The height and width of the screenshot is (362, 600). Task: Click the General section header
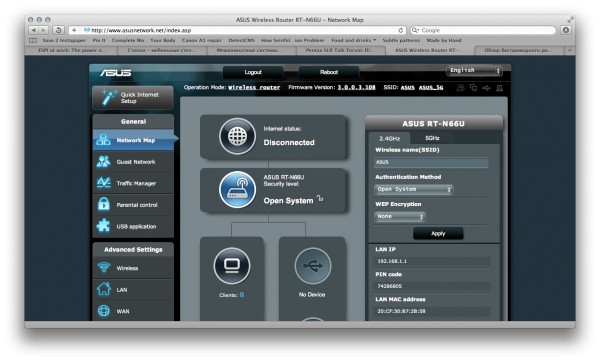coord(133,122)
